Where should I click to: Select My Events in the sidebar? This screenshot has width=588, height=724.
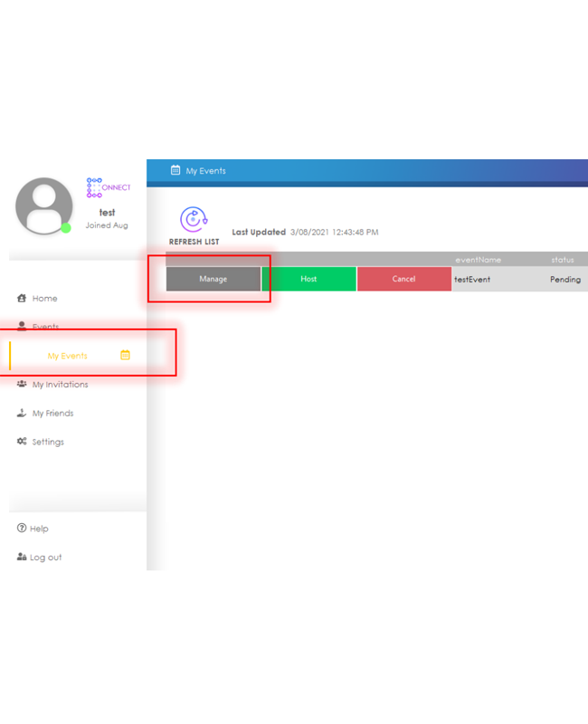(x=68, y=356)
